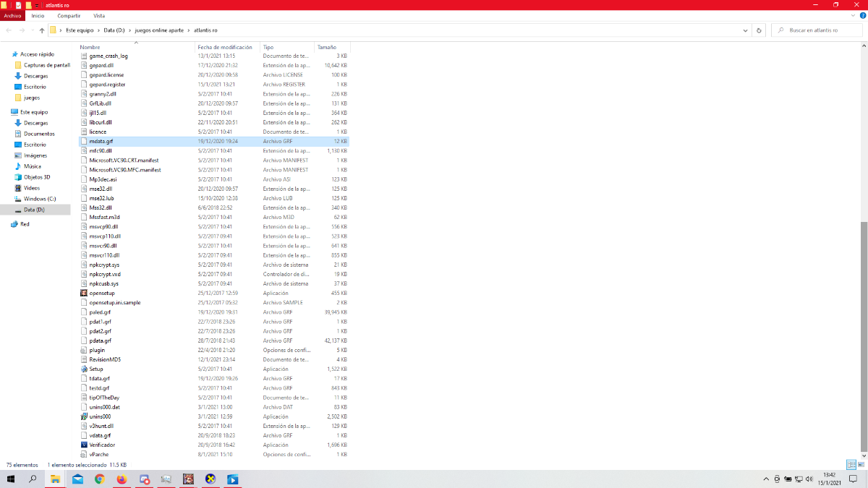This screenshot has height=488, width=868.
Task: Refresh the current folder view
Action: tap(759, 30)
